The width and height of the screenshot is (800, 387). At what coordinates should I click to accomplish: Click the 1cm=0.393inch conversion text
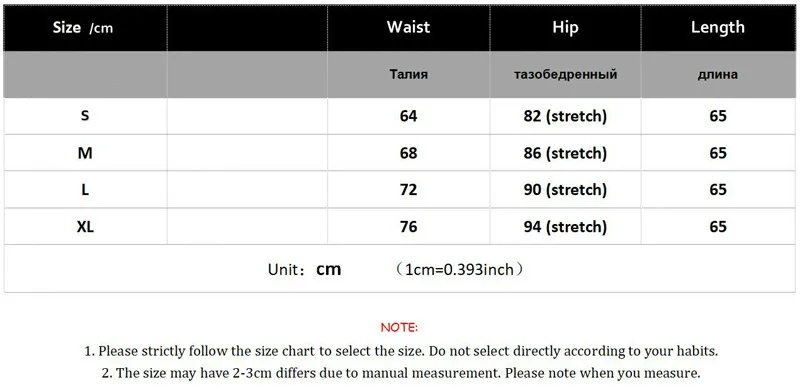pos(459,269)
